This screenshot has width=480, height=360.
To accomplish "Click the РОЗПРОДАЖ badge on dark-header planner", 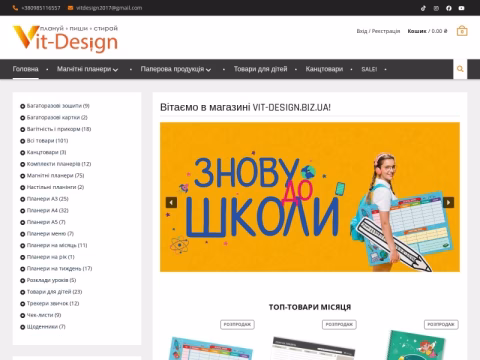I will click(339, 325).
